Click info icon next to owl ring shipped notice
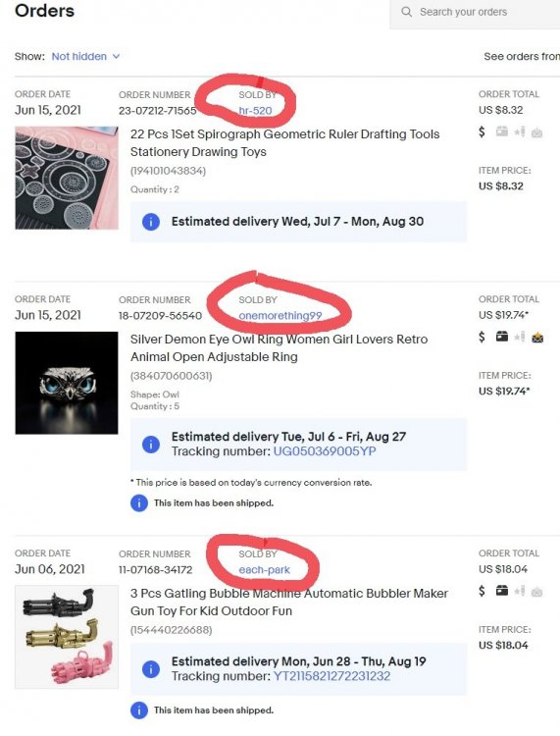560x736 pixels. pos(139,502)
